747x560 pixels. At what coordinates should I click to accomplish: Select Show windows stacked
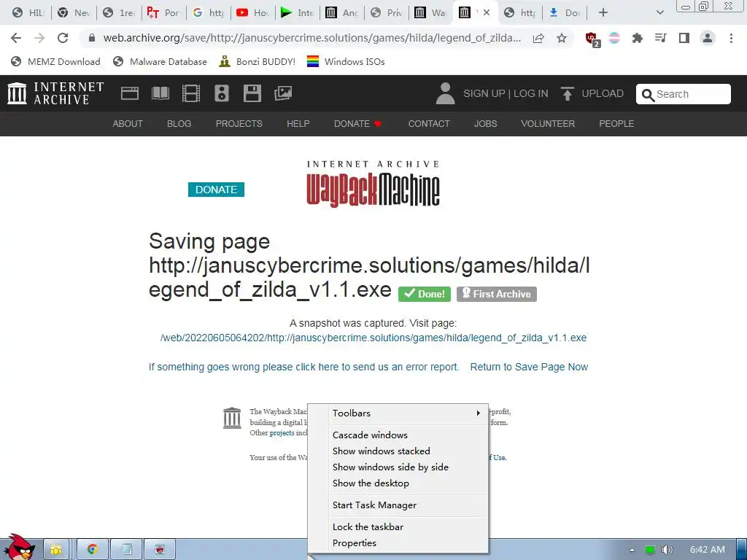tap(408, 451)
